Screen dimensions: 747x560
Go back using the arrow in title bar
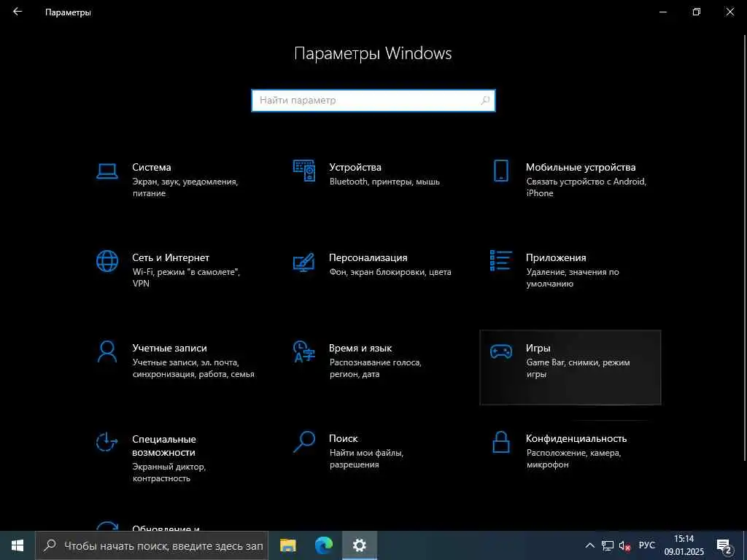(18, 12)
